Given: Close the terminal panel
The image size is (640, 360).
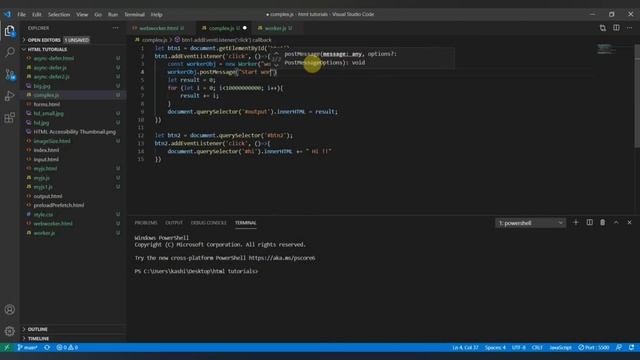Looking at the screenshot, I should [x=629, y=222].
